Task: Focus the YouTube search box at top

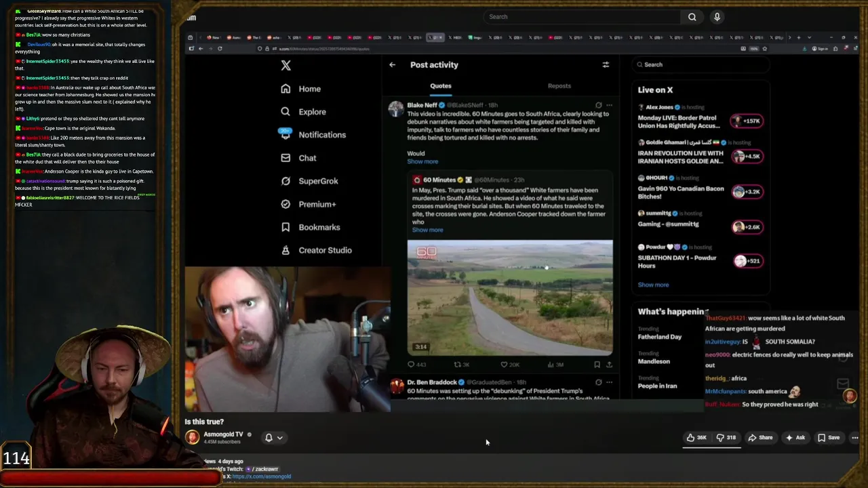Action: coord(583,17)
